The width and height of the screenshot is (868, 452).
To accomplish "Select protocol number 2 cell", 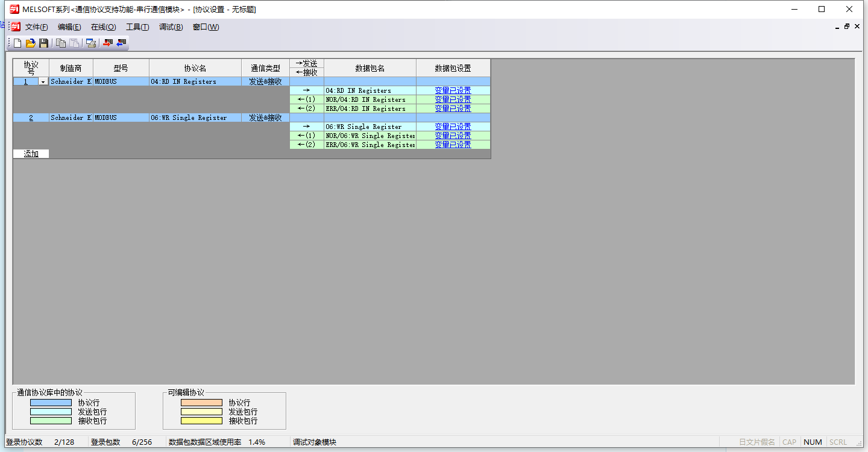I will pos(31,118).
